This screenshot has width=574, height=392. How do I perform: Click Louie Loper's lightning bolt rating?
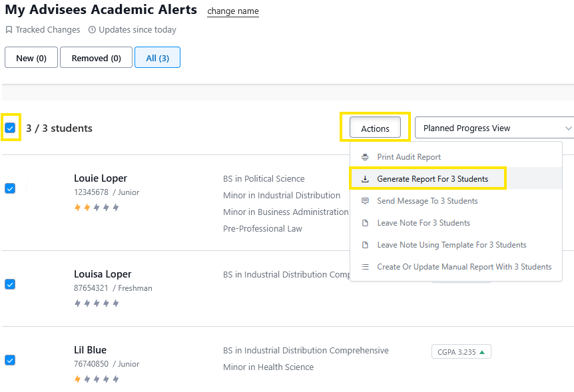tap(97, 208)
